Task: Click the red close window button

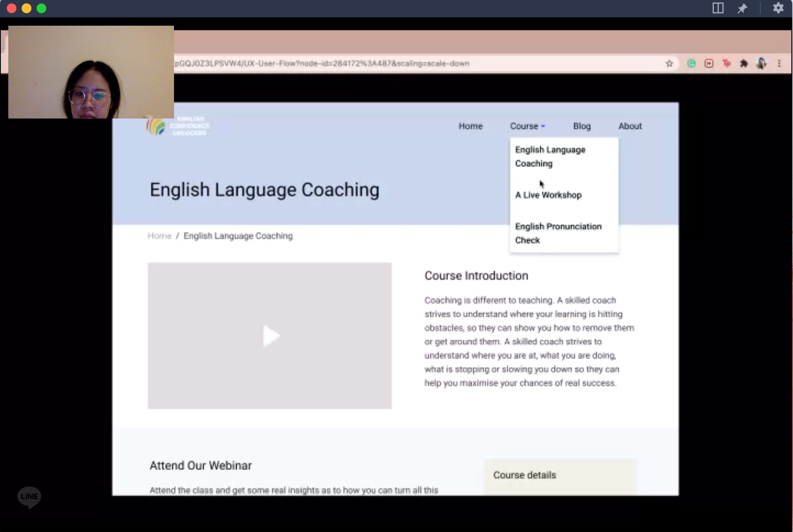Action: (x=12, y=8)
